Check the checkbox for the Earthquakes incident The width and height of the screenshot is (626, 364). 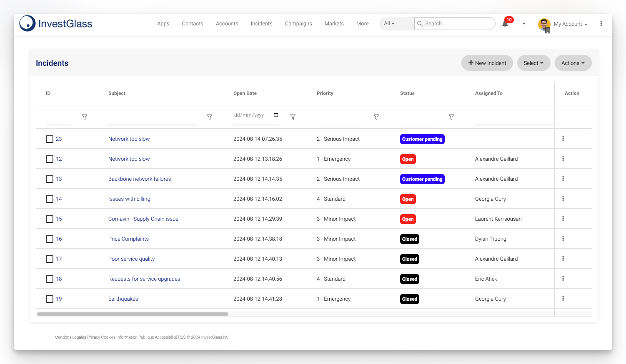click(50, 299)
